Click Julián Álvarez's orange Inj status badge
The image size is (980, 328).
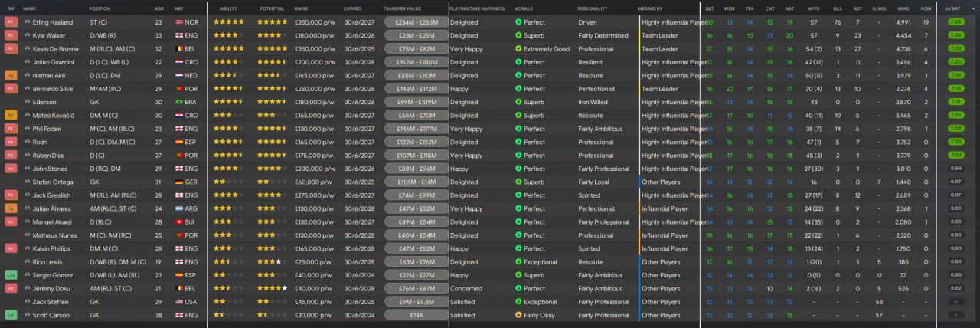pos(11,208)
